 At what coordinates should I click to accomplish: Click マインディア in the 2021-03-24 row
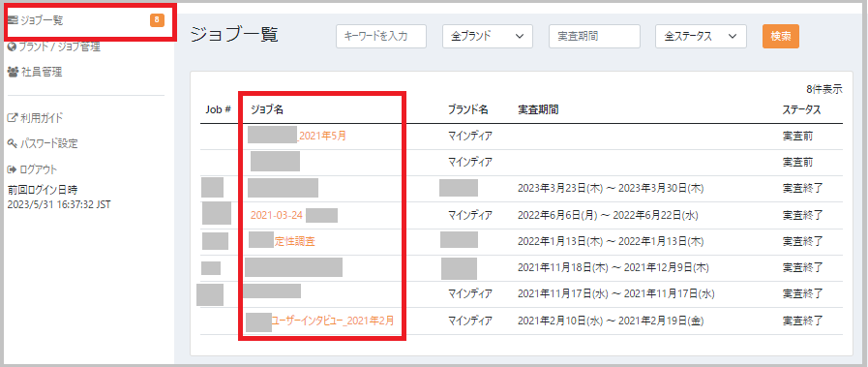[470, 215]
